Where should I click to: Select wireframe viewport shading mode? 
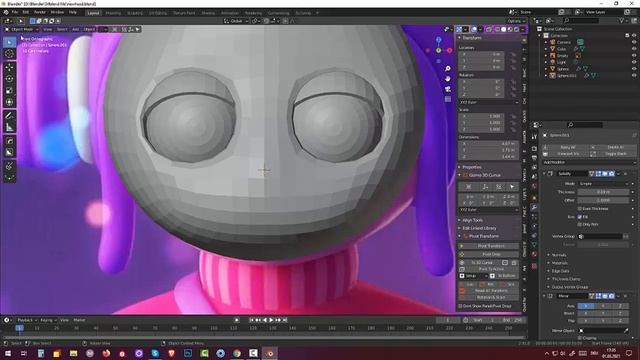click(x=497, y=29)
